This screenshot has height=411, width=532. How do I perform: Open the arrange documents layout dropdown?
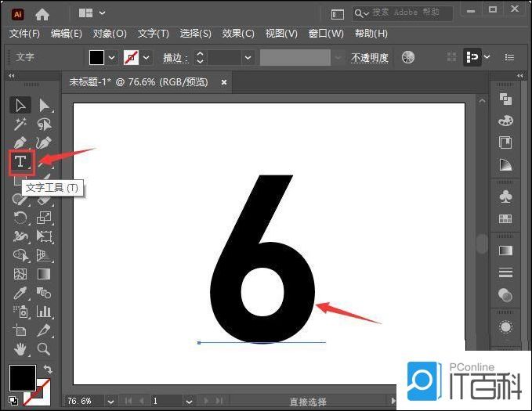coord(92,13)
